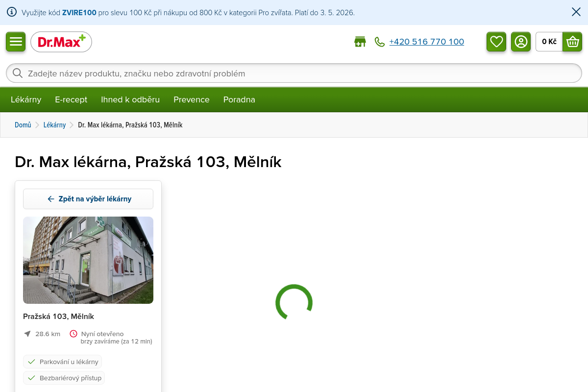
Task: Open the pharmacy building photo
Action: (88, 260)
